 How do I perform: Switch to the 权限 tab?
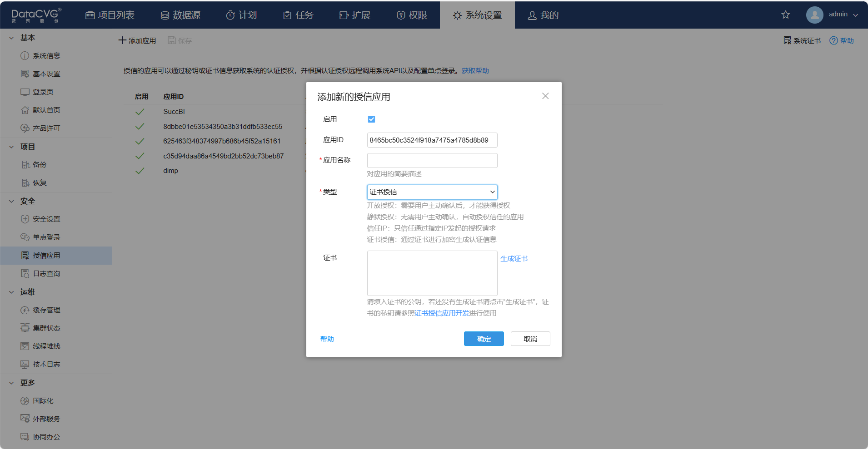pos(412,15)
